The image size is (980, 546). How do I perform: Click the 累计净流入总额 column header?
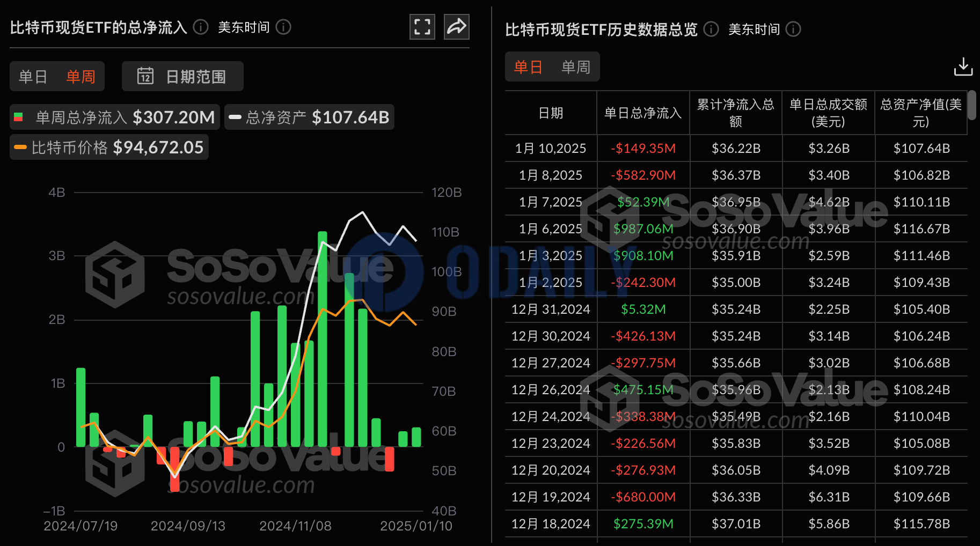(x=736, y=113)
